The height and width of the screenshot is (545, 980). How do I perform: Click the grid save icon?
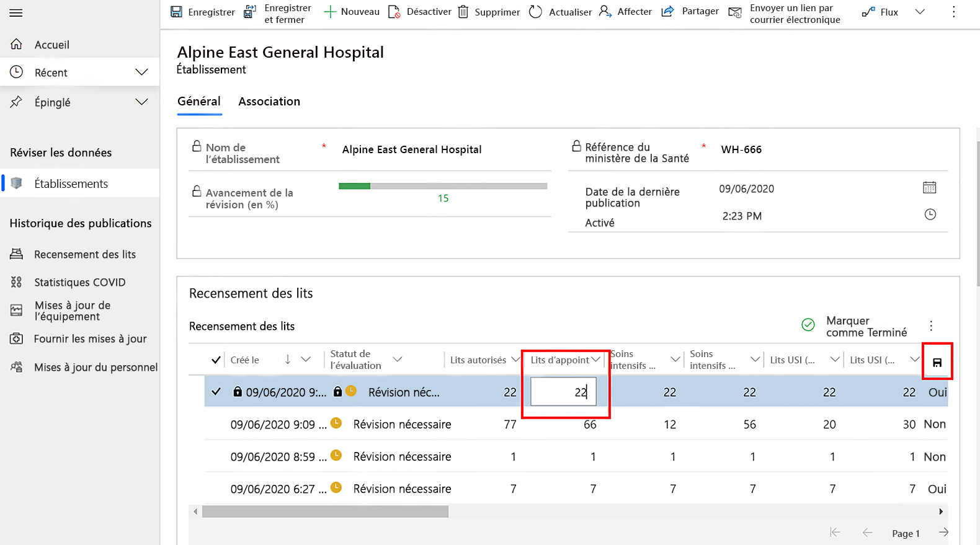(937, 363)
